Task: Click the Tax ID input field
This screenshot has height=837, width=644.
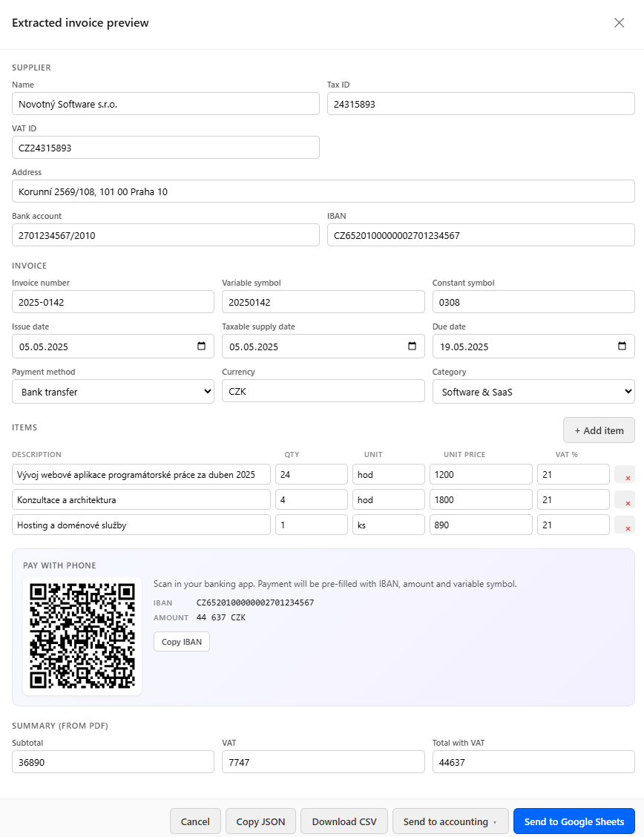Action: tap(481, 104)
